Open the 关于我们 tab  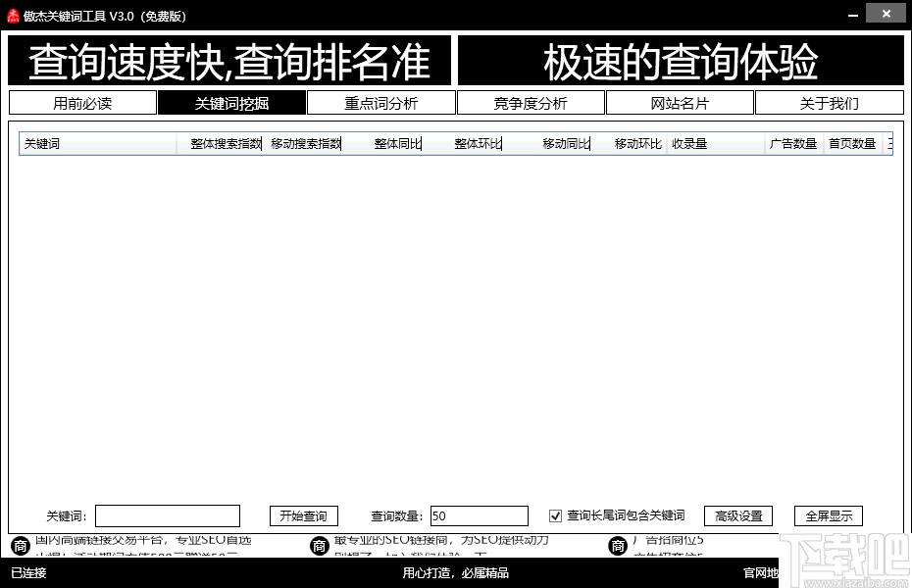point(829,103)
